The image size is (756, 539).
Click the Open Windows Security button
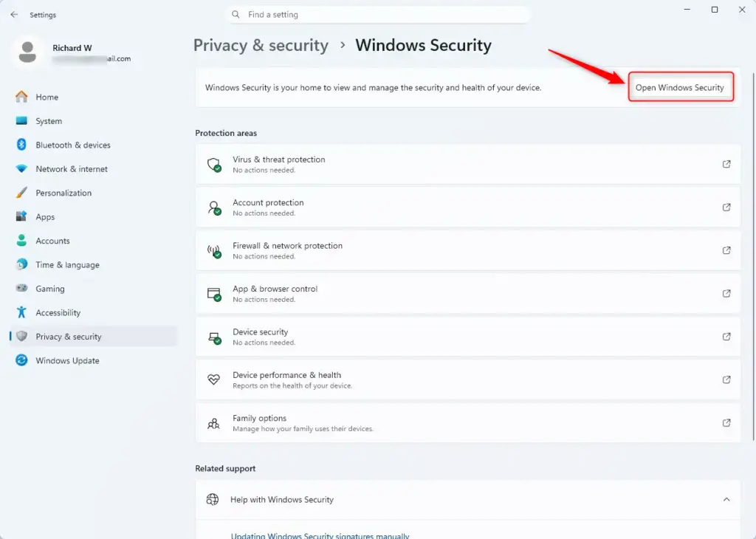(680, 87)
